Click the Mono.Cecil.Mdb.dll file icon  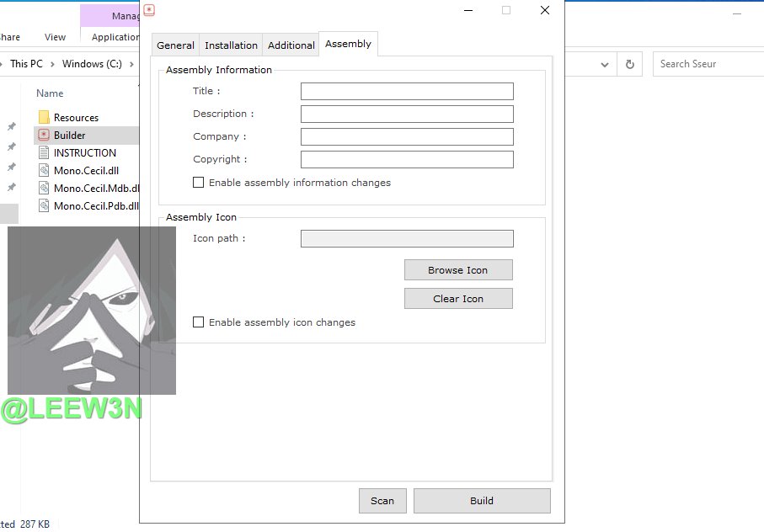click(x=44, y=189)
